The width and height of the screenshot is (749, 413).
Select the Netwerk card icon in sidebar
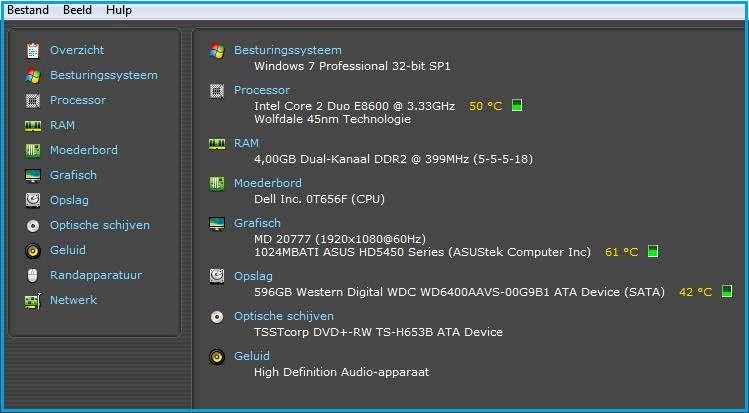32,300
